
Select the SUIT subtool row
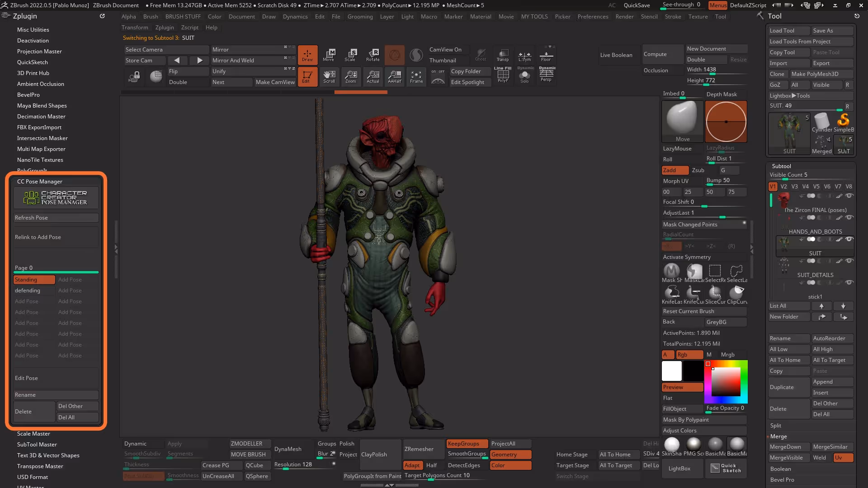point(815,246)
